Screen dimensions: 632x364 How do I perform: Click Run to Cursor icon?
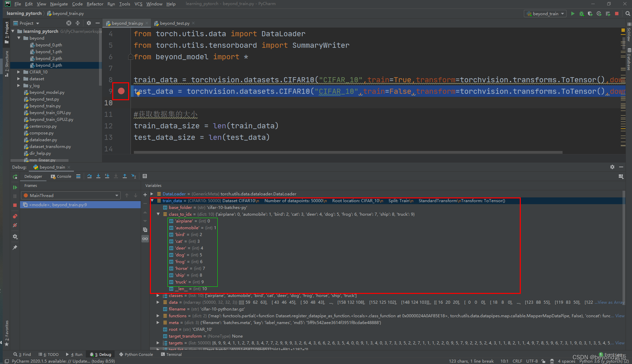point(134,176)
